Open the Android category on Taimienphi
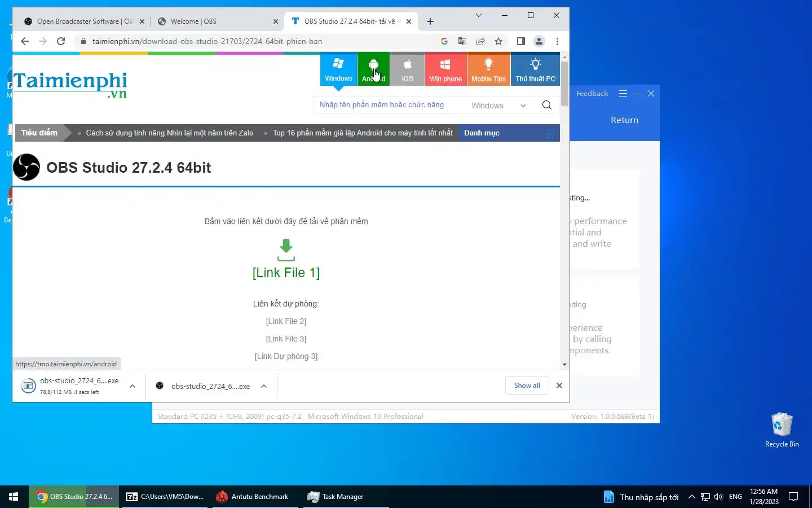Viewport: 812px width, 508px height. [373, 69]
